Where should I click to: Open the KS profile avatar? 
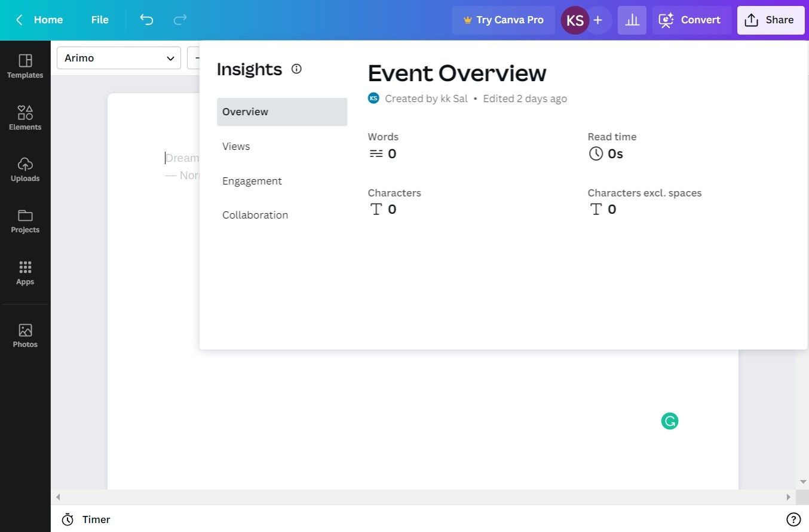pyautogui.click(x=575, y=20)
